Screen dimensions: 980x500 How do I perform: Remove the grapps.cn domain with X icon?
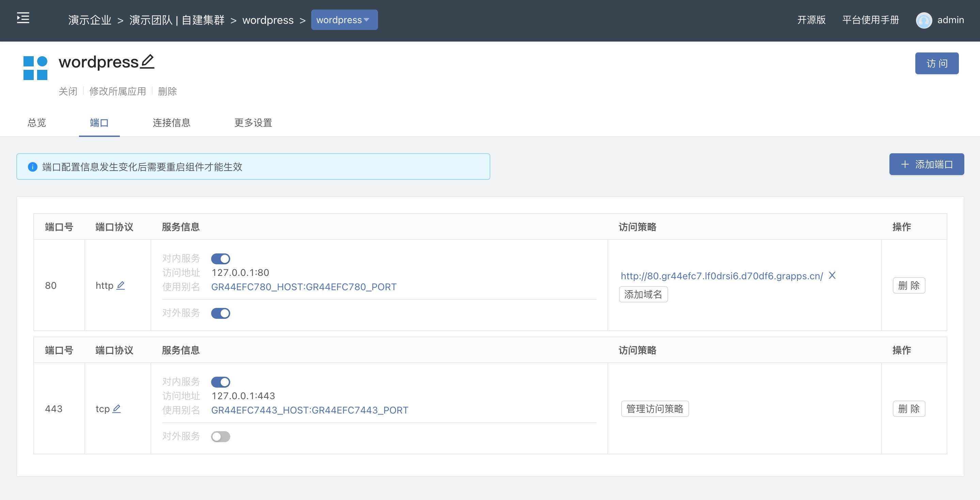click(832, 275)
